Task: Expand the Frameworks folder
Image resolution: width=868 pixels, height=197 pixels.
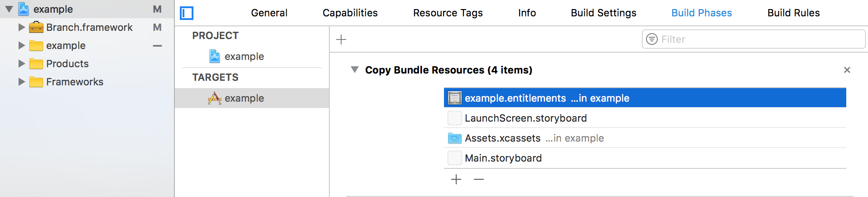Action: point(21,82)
